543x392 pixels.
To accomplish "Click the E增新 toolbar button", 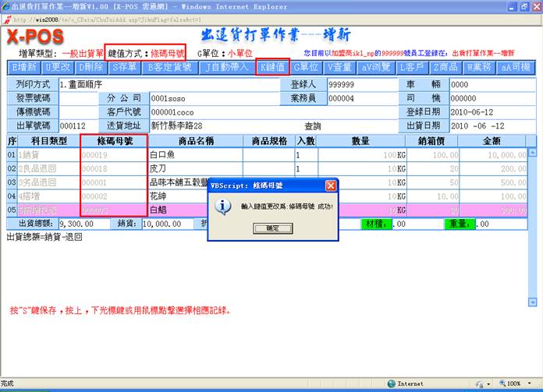I will tap(23, 67).
